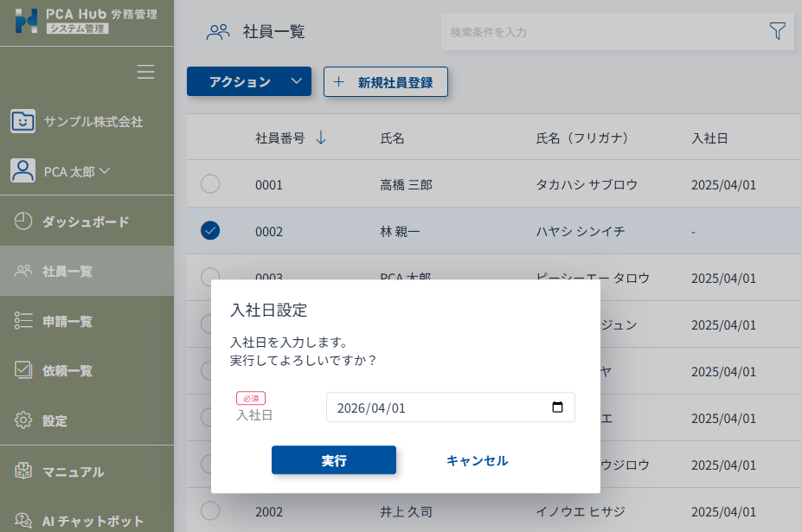Click the PCA 太郎 user avatar icon

coord(23,170)
